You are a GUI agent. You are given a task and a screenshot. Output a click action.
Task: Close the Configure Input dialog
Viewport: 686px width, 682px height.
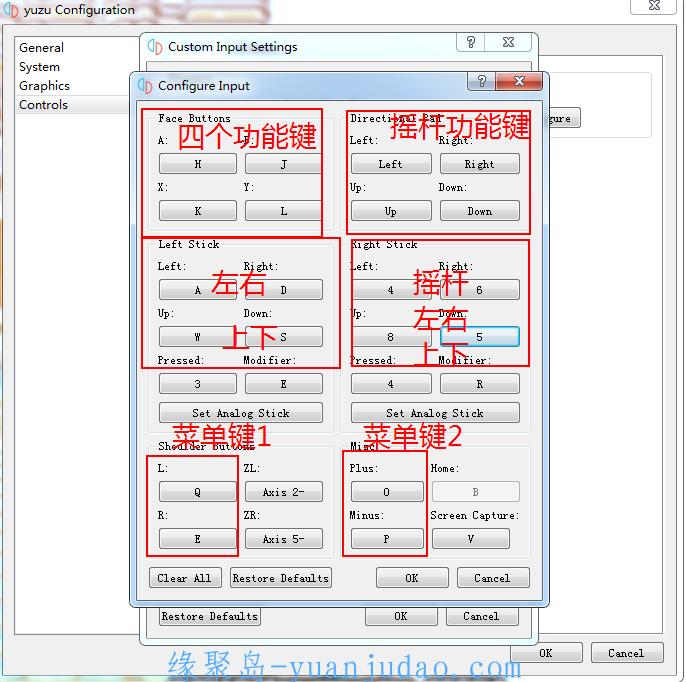coord(519,81)
